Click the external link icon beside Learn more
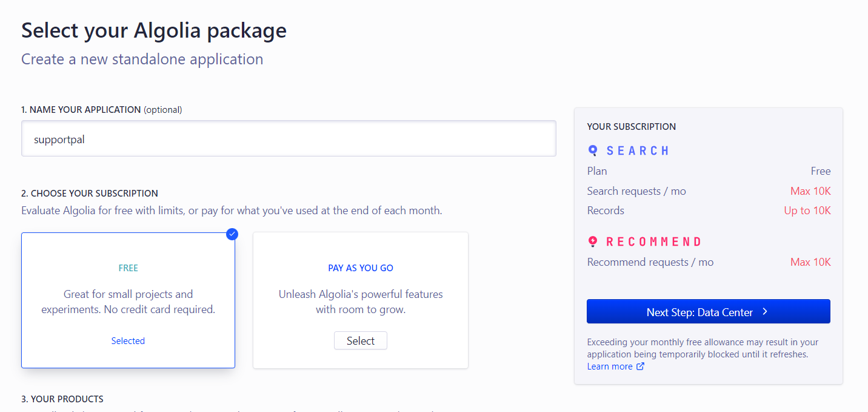The width and height of the screenshot is (868, 412). tap(641, 366)
